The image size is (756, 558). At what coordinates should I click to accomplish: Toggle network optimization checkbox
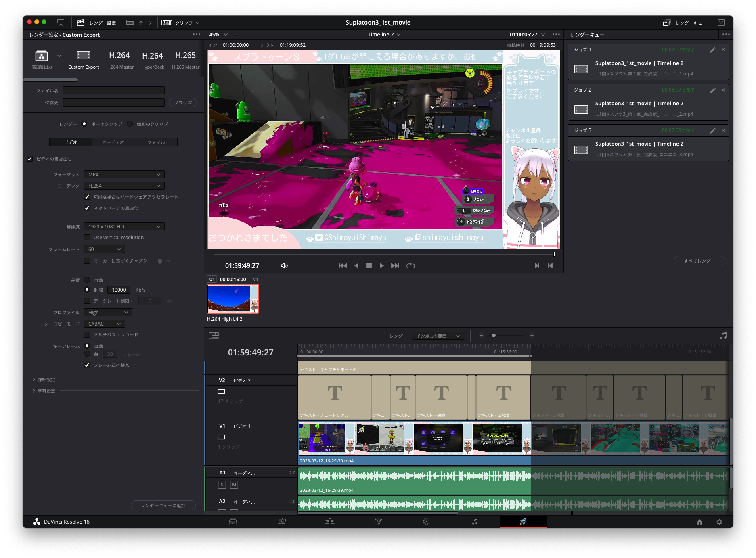click(x=87, y=208)
